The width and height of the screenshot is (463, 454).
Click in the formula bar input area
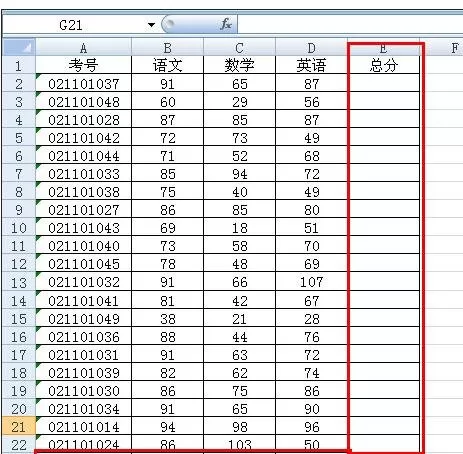[x=350, y=25]
